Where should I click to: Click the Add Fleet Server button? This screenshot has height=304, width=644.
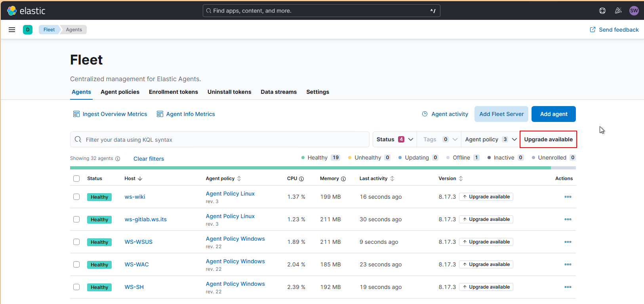tap(501, 114)
